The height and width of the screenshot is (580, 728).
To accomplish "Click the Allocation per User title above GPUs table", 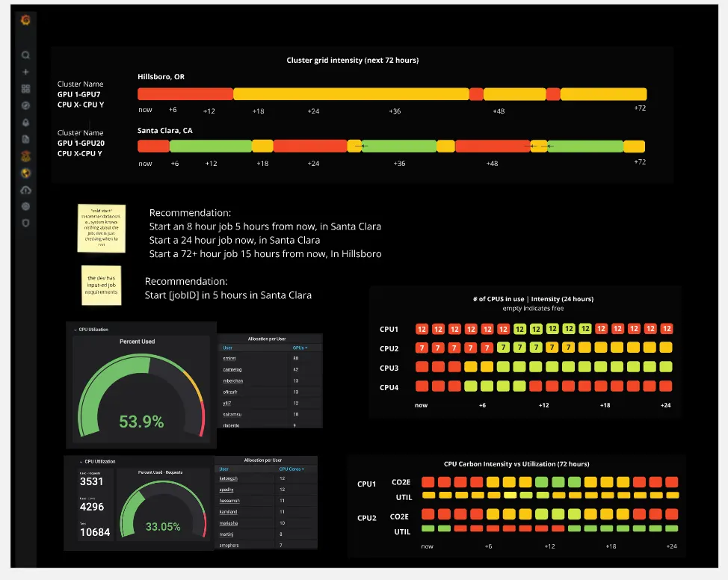I will pos(267,339).
